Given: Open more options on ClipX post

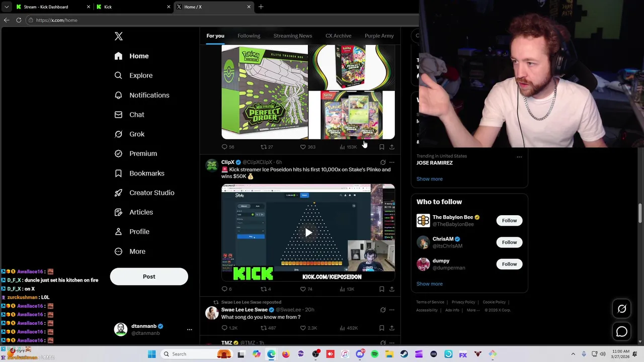Looking at the screenshot, I should pos(392,162).
